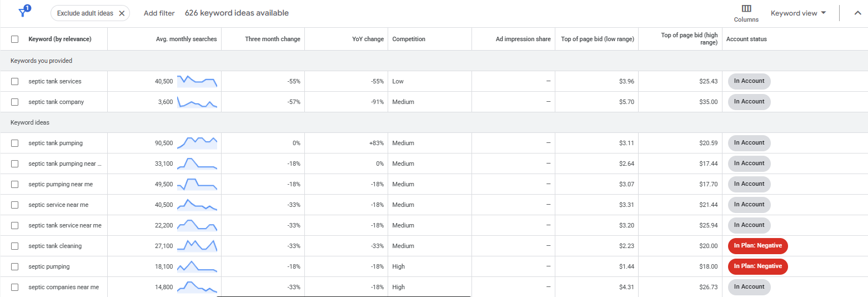Click Add filter
Viewport: 868px width, 297px height.
[159, 13]
